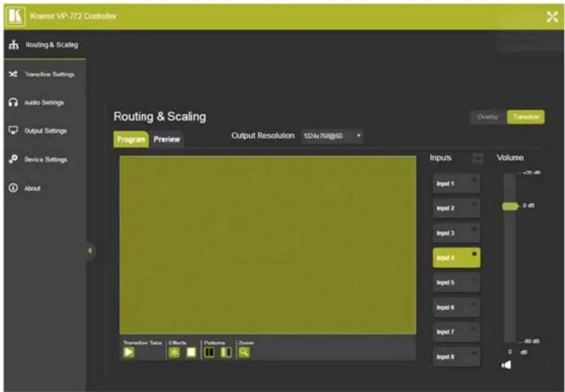The width and height of the screenshot is (565, 392).
Task: Open the Output Resolution dropdown
Action: tap(332, 136)
